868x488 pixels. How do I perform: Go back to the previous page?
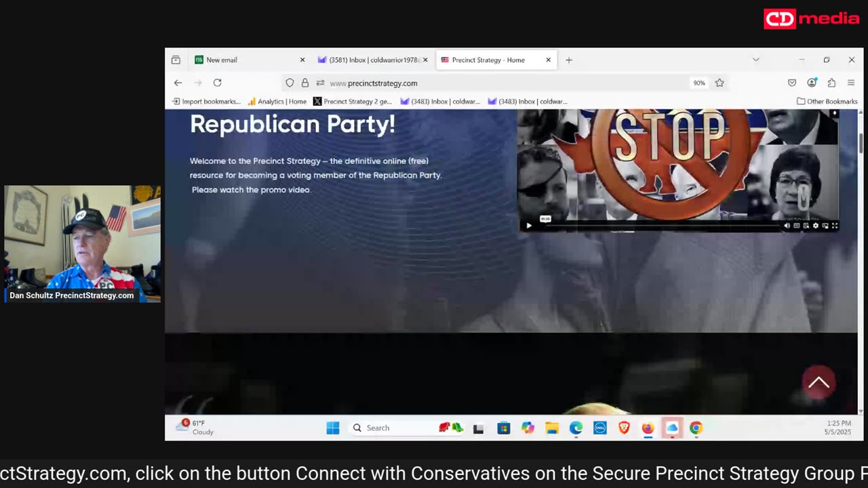(178, 83)
